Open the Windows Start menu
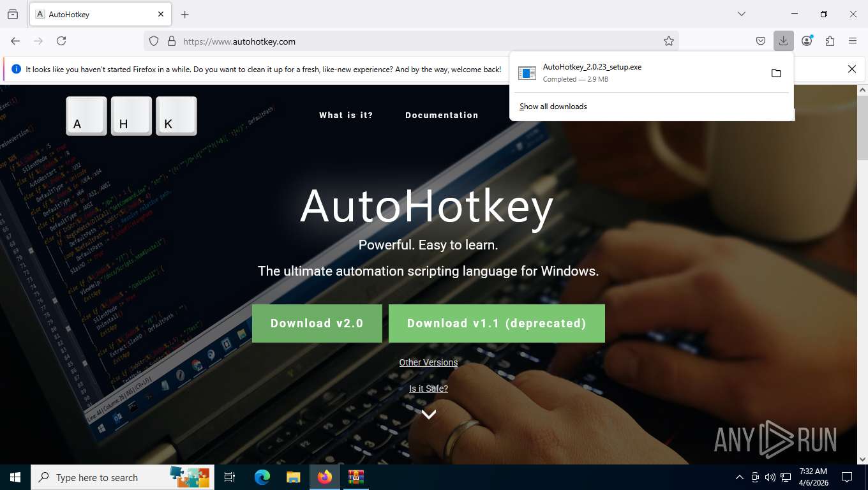 (x=15, y=477)
